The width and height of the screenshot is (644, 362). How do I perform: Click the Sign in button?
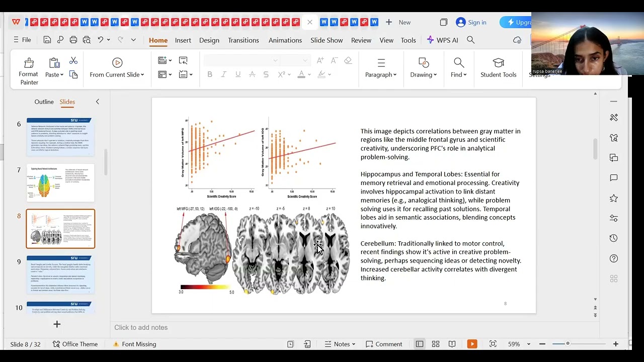tap(471, 22)
